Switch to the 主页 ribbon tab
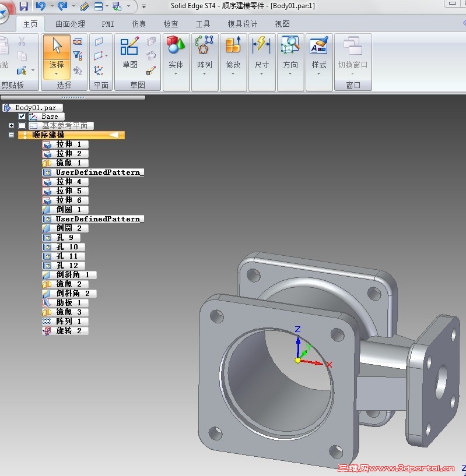The width and height of the screenshot is (466, 476). coord(30,24)
